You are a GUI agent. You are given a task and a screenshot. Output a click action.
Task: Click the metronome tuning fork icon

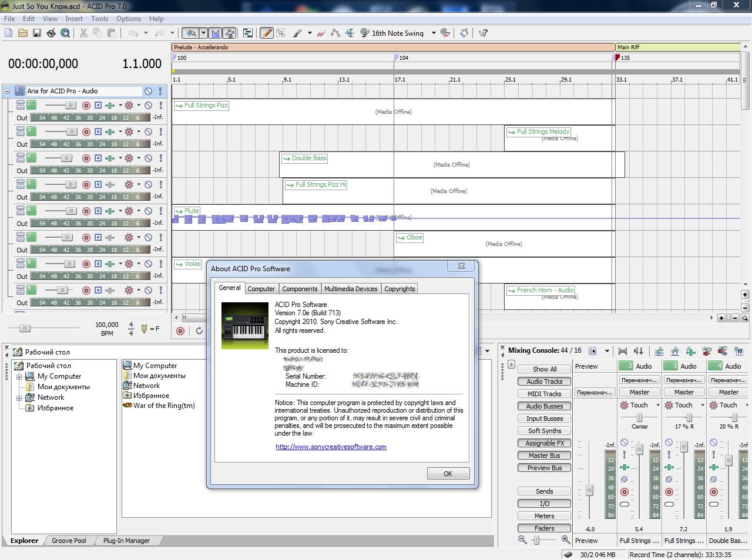(x=144, y=329)
